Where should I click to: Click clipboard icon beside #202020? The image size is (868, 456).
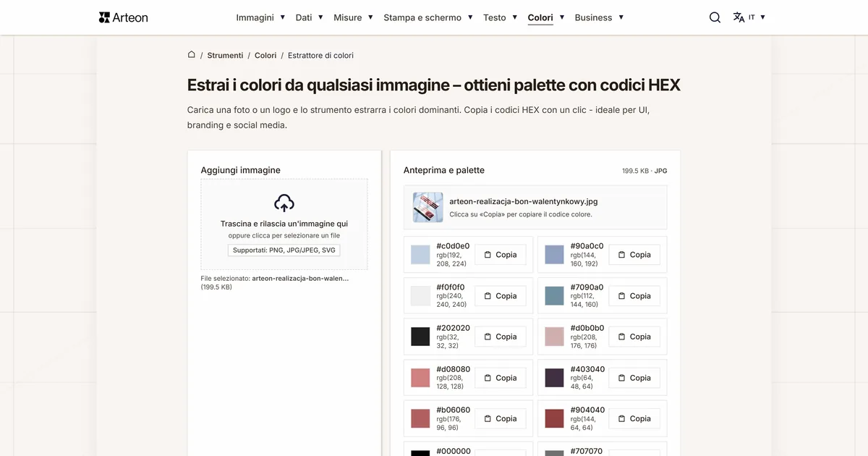[x=488, y=337]
